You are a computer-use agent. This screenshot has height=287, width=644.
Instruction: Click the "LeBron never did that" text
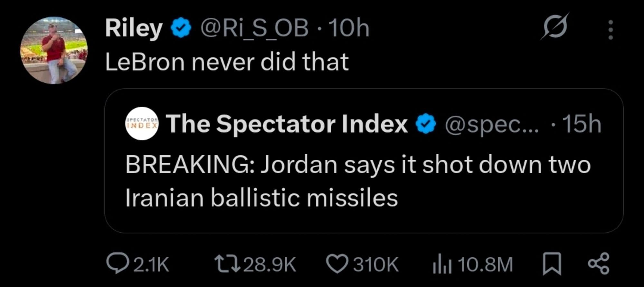227,62
